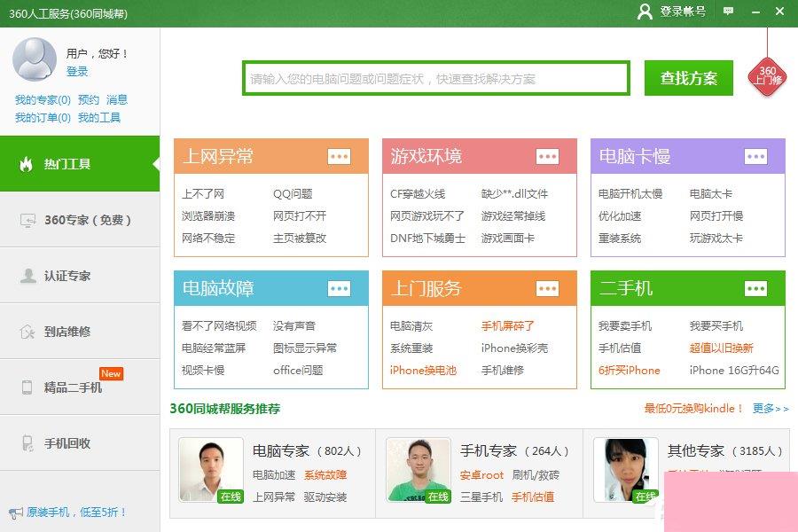Viewport: 798px width, 532px height.
Task: Click the 其他专家 photo thumbnail
Action: 626,469
